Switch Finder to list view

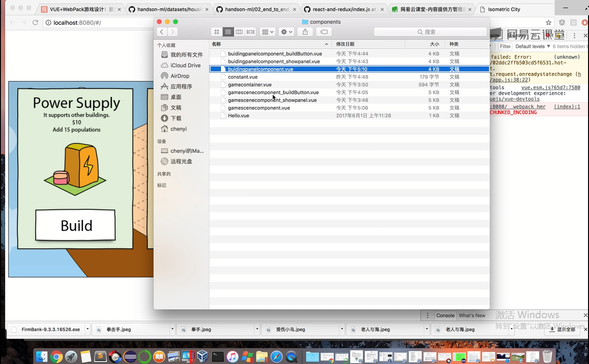(228, 31)
